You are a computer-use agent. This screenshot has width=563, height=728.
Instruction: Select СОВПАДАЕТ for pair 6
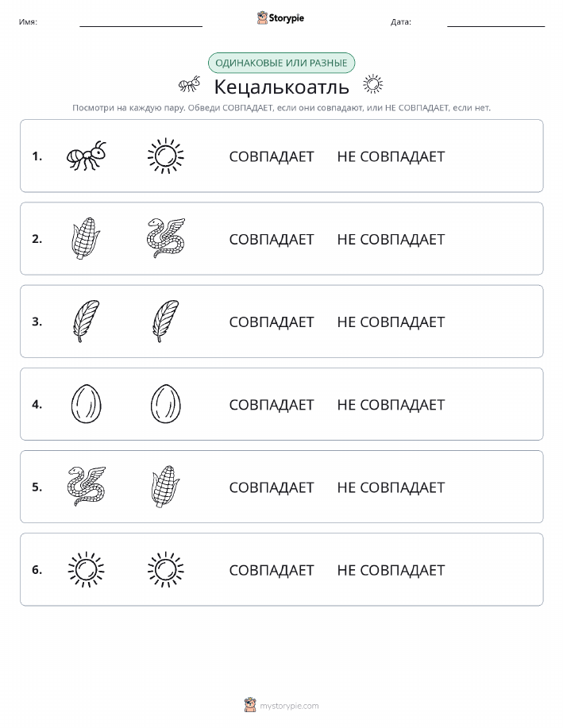click(272, 570)
